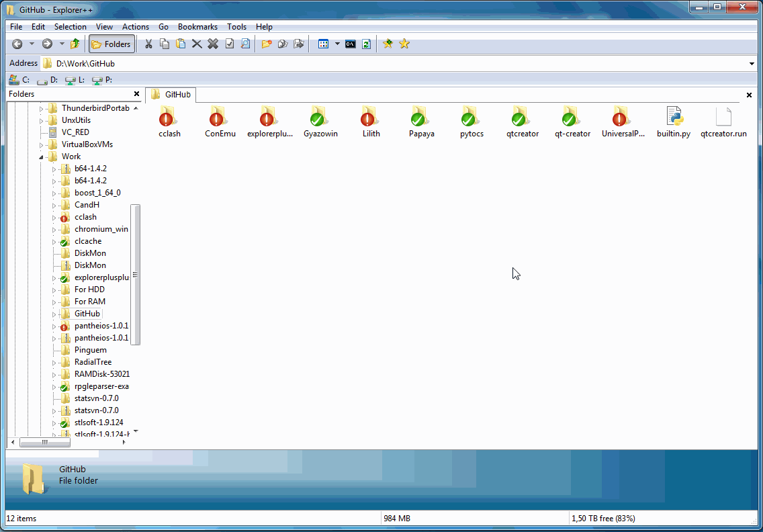Select clcache in folder tree
Screen dimensions: 763x532
click(x=87, y=241)
